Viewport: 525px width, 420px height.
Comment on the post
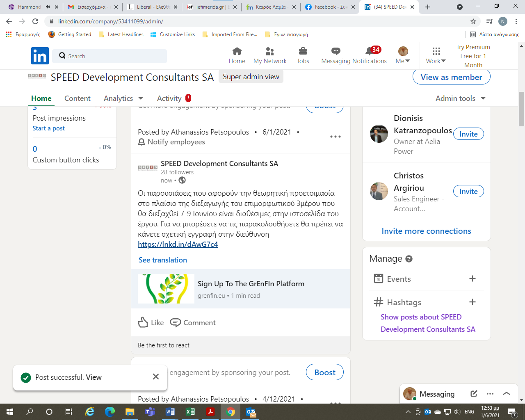[x=193, y=323]
